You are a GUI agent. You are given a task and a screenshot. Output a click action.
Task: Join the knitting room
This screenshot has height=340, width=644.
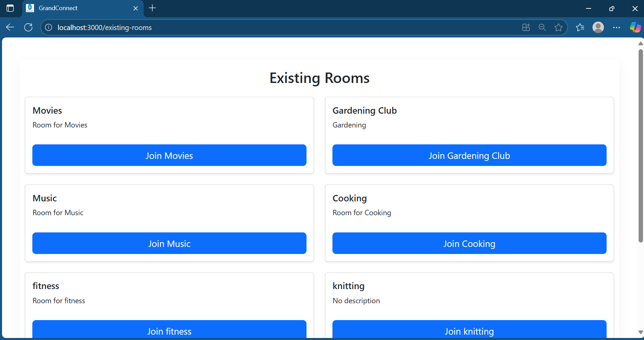[x=470, y=329]
